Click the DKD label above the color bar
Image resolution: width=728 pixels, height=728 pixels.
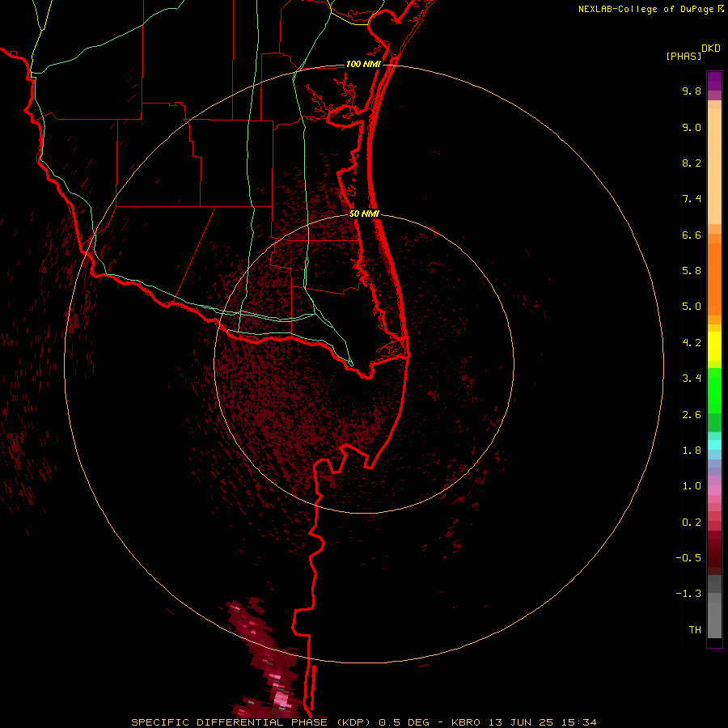click(711, 49)
